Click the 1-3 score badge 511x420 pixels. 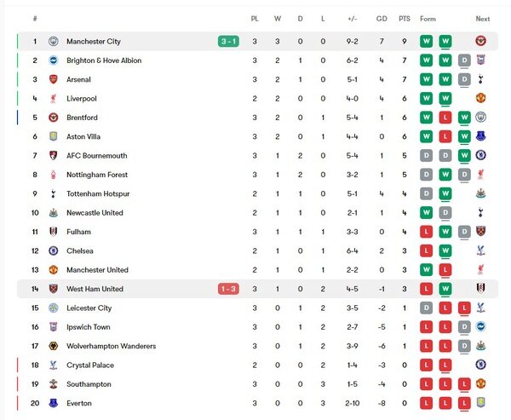(228, 289)
